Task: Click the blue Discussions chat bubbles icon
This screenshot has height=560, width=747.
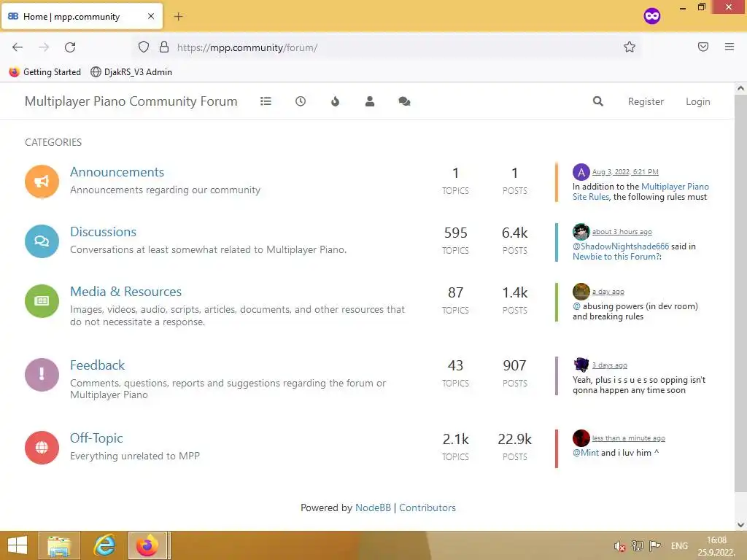Action: [x=42, y=241]
